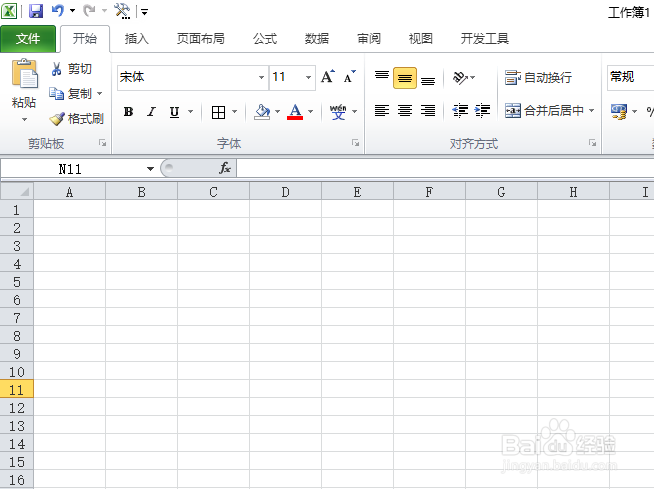Open the Name Box N11 dropdown arrow
This screenshot has width=654, height=489.
coord(150,169)
